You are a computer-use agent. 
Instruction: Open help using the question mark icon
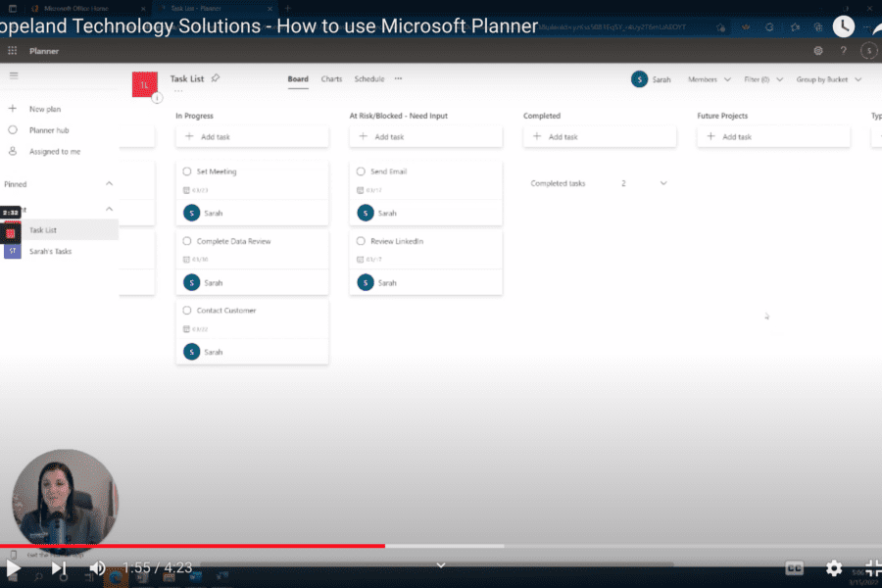click(x=843, y=50)
